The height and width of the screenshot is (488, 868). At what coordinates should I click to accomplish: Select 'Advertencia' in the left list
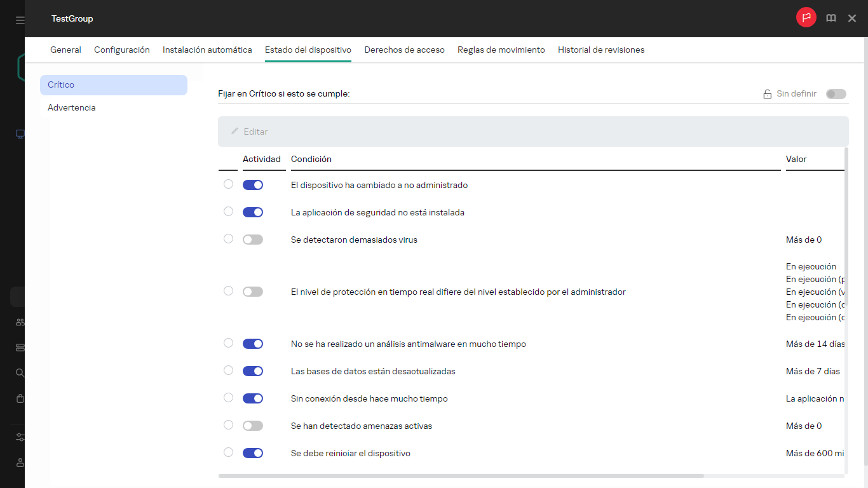71,107
